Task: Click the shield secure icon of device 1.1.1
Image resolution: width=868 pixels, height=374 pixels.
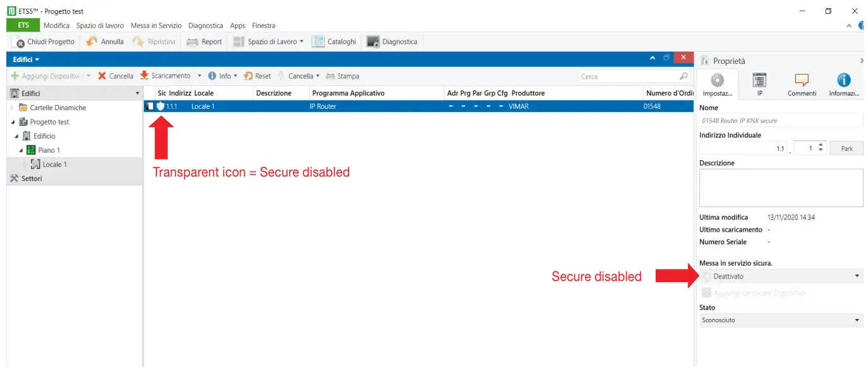Action: 160,106
